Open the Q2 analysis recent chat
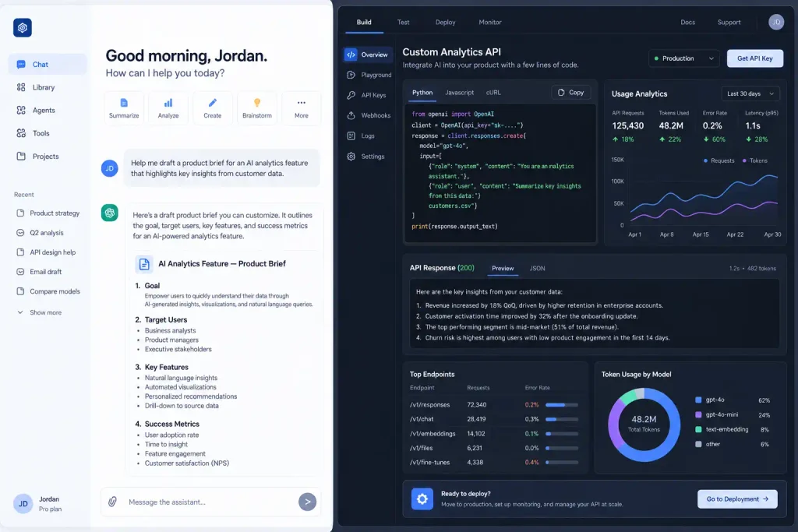This screenshot has height=532, width=798. click(41, 233)
